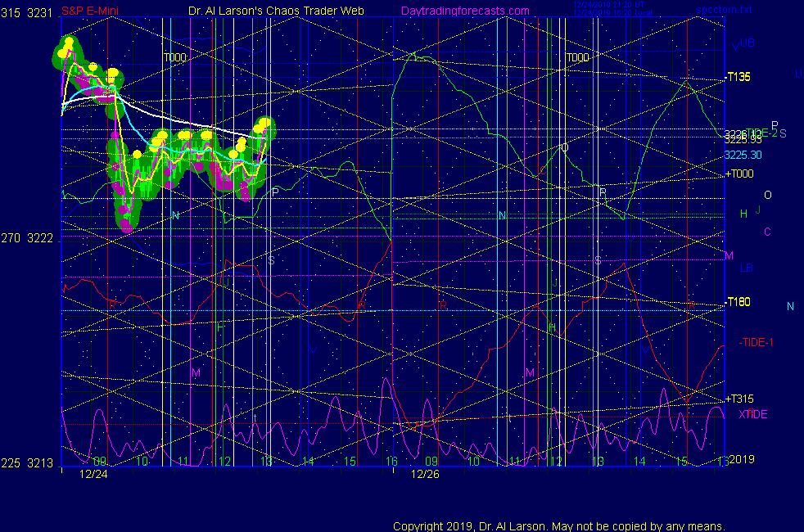
Task: Select the magenta "XTIDE" label
Action: coord(753,414)
